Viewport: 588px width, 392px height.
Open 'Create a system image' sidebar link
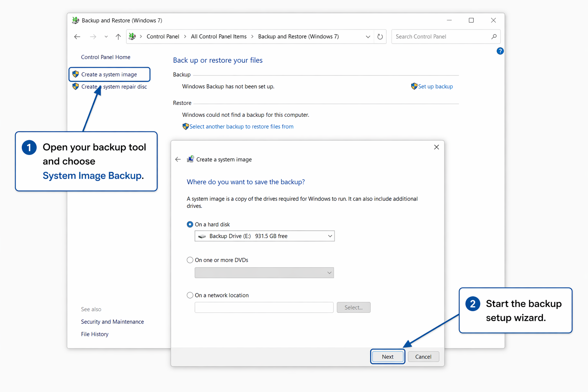click(x=109, y=75)
